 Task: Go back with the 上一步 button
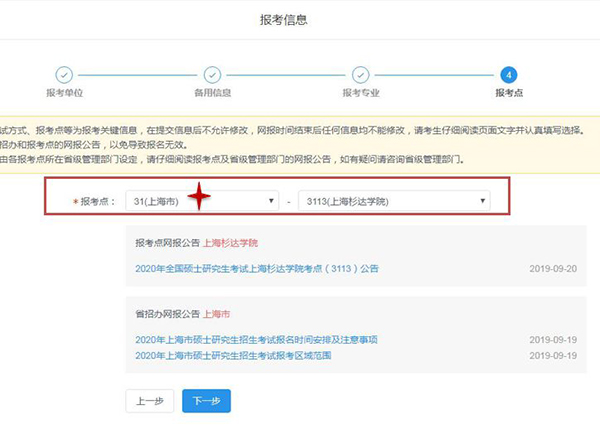click(150, 401)
